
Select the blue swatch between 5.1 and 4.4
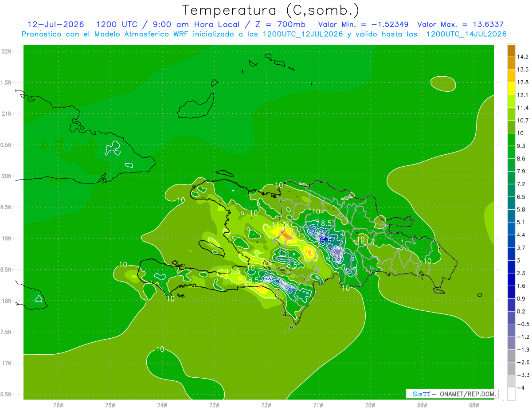tap(511, 229)
